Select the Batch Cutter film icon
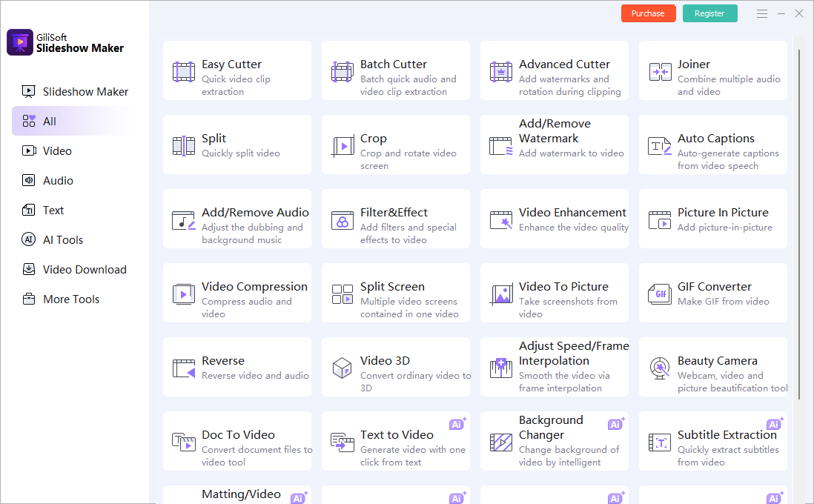 coord(342,72)
